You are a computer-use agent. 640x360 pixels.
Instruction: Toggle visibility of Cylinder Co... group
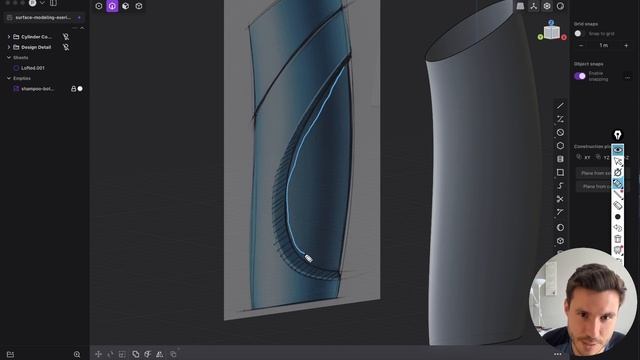coord(66,37)
